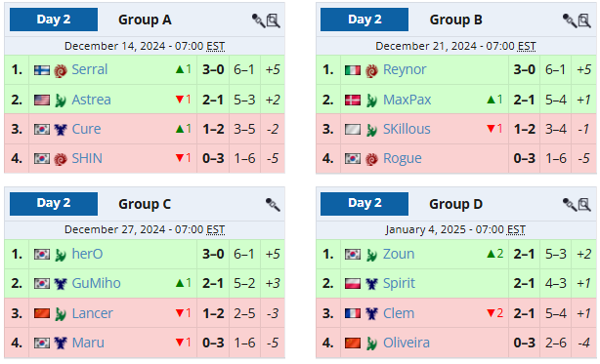Click the microphone icon in Group B header
The width and height of the screenshot is (600, 364).
tap(570, 20)
